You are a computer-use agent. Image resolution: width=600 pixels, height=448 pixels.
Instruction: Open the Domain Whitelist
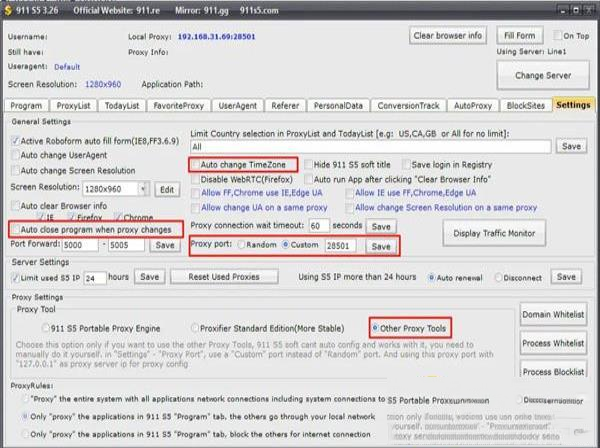pyautogui.click(x=553, y=315)
